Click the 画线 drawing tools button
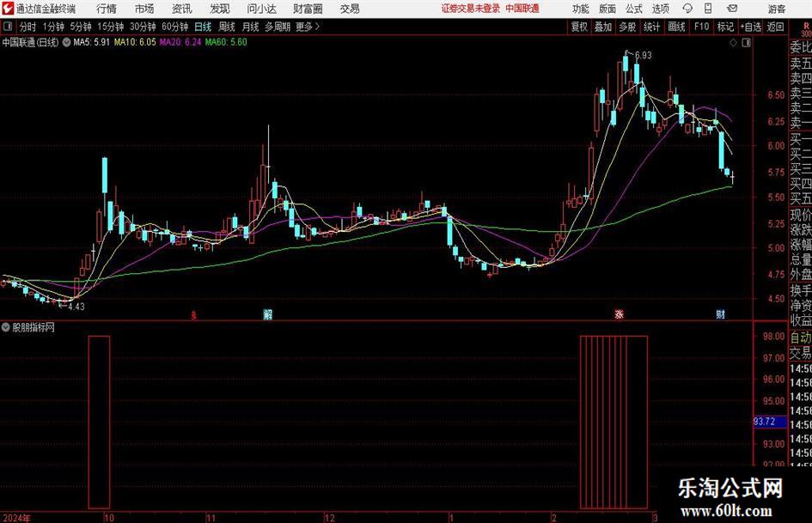Screen dimensions: 812x523 676,27
